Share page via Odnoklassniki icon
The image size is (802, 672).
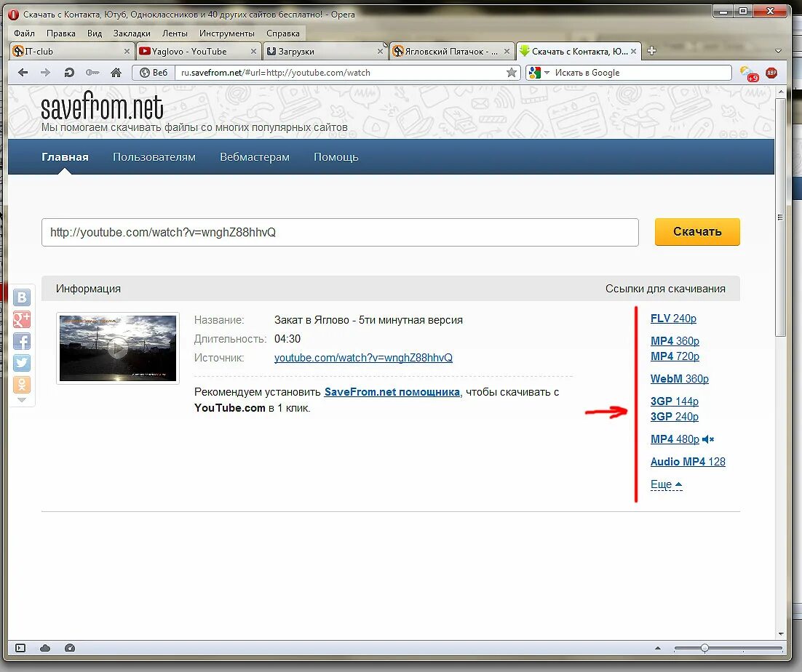click(x=22, y=384)
